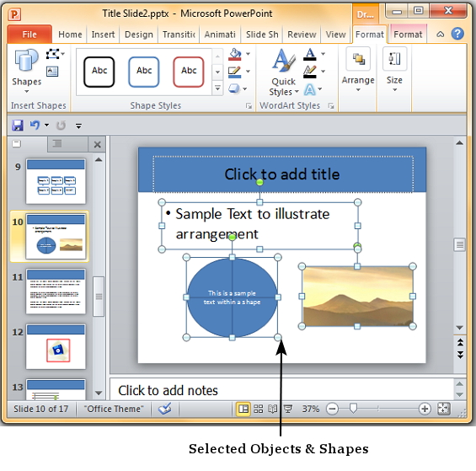Click the Undo arrow icon
Screen dimensions: 476x471
pos(35,125)
